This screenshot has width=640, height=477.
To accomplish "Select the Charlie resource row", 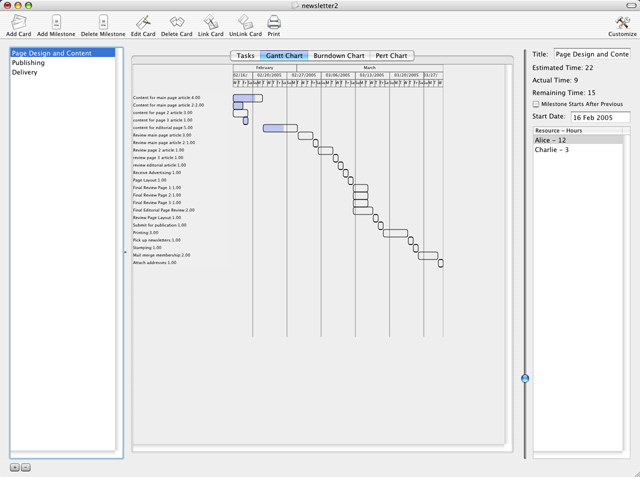I will [x=552, y=150].
